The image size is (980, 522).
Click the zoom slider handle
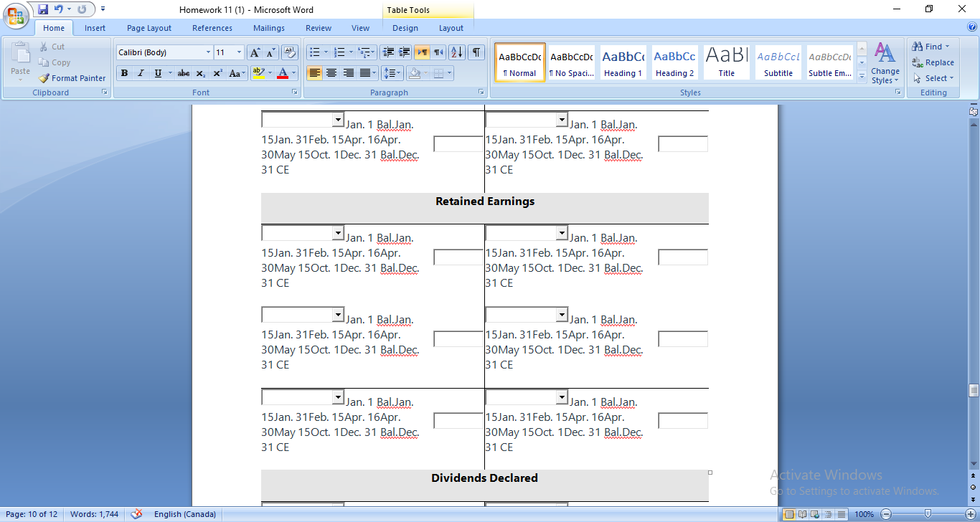(x=928, y=514)
